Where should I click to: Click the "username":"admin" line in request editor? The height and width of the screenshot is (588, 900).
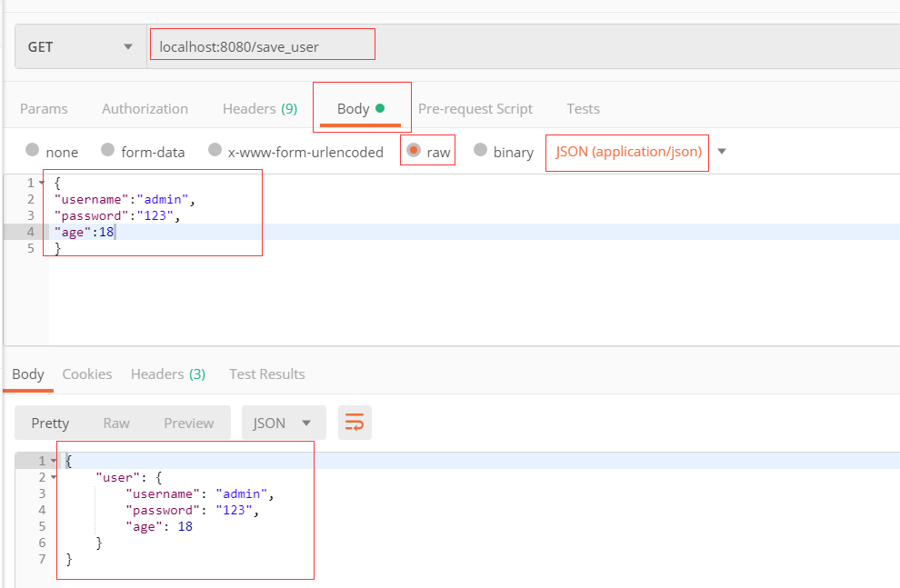[125, 200]
